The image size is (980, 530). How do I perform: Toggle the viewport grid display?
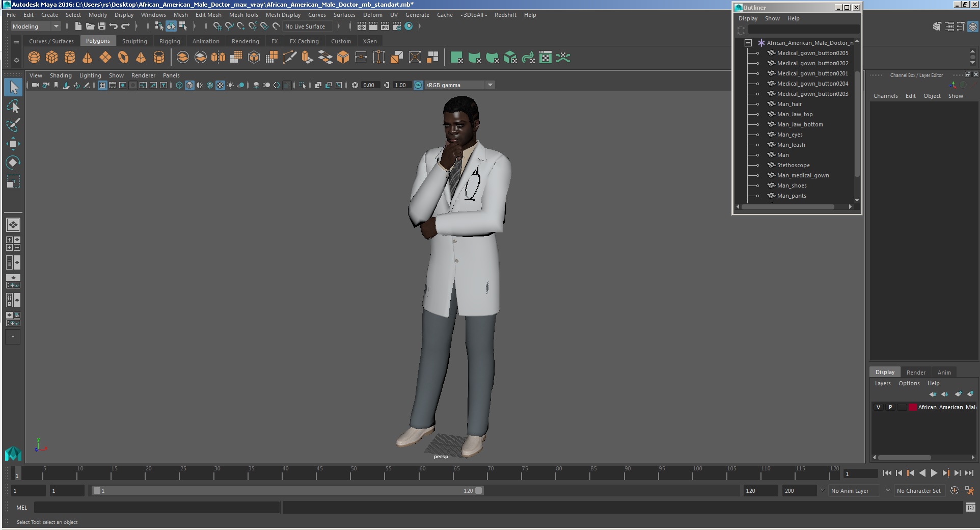click(102, 85)
